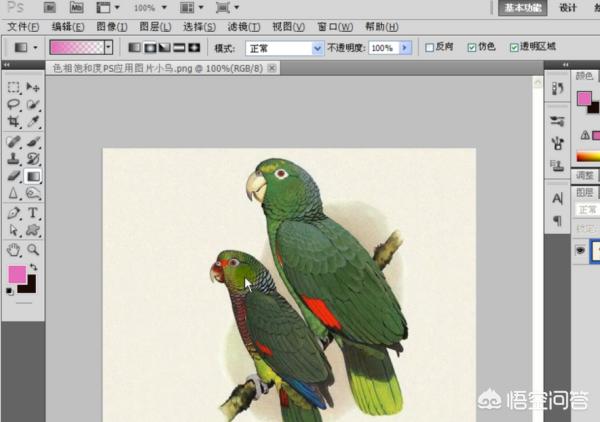The height and width of the screenshot is (422, 600).
Task: Click the 基本功能 workspace button
Action: tap(523, 8)
